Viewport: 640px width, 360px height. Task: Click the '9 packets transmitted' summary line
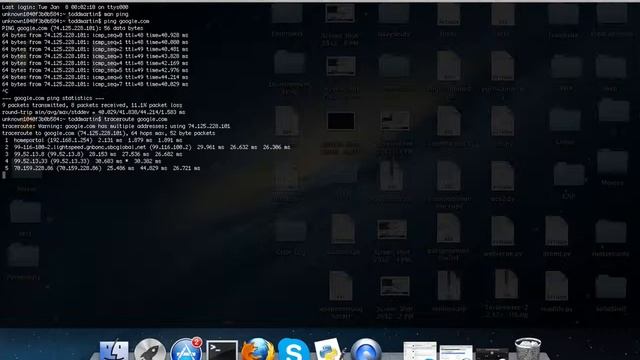point(92,105)
